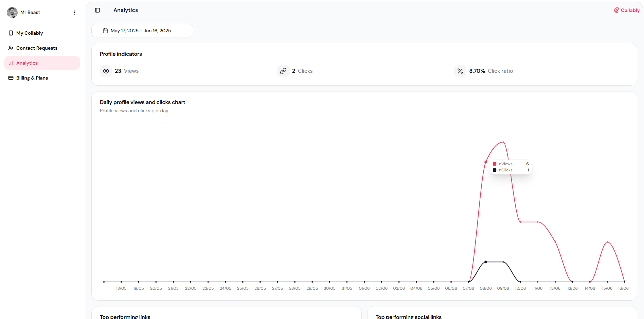This screenshot has height=319, width=644.
Task: Click the 15/06 views peak point
Action: [607, 242]
